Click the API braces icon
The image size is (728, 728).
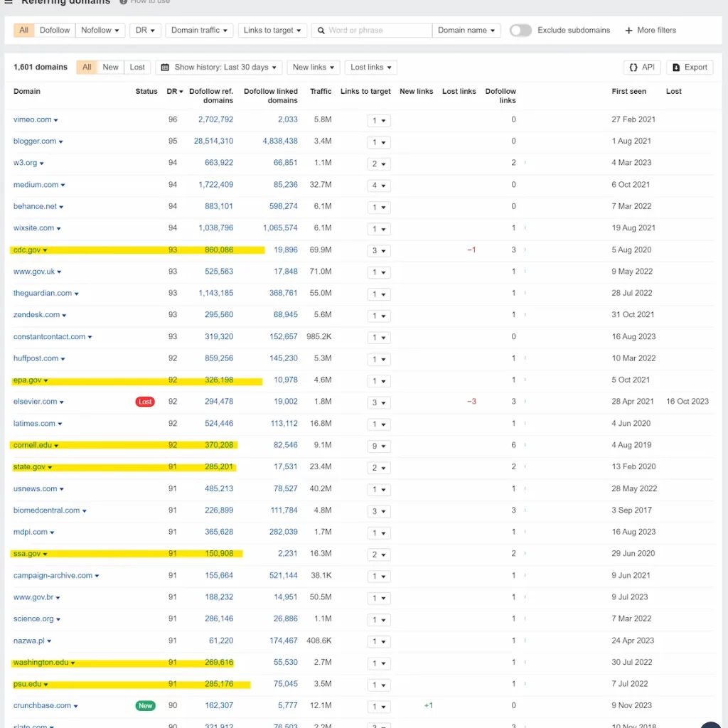(x=633, y=68)
